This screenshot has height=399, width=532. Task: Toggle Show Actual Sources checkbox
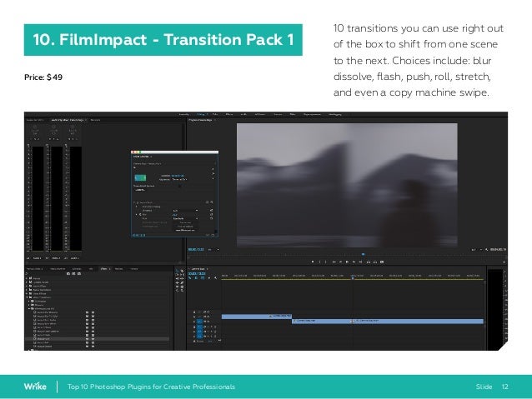[x=180, y=186]
